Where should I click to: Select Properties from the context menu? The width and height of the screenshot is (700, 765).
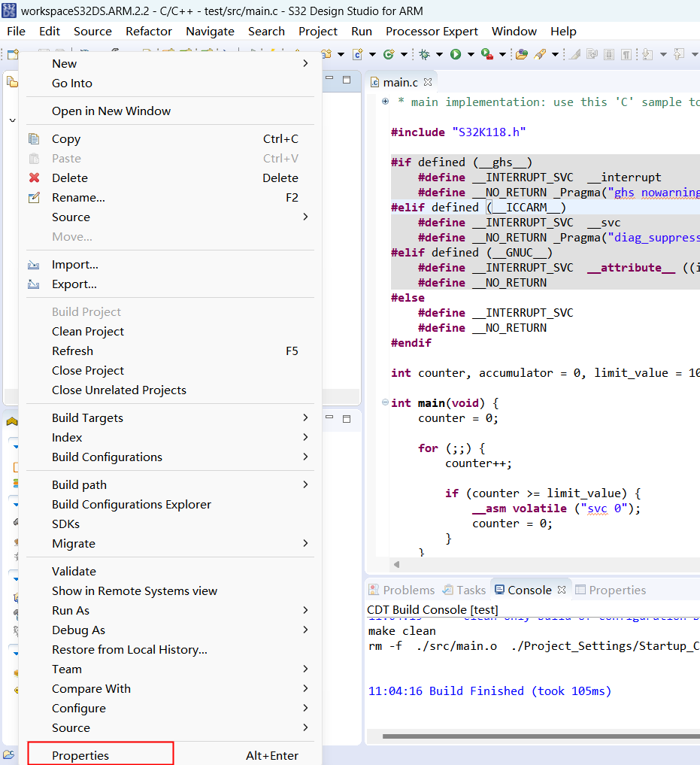80,755
